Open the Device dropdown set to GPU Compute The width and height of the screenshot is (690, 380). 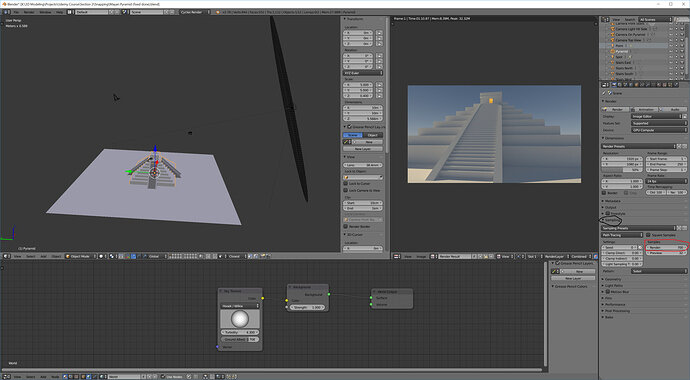[659, 130]
